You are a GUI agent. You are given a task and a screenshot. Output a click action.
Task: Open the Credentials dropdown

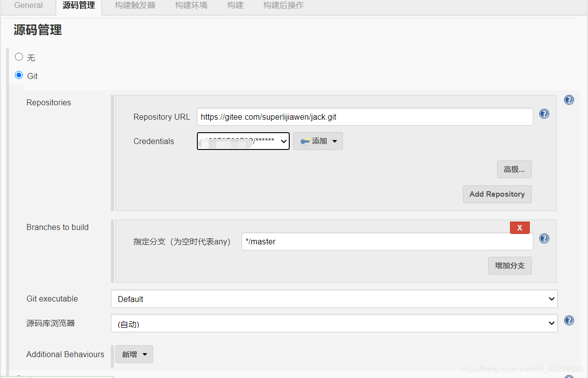pyautogui.click(x=243, y=141)
